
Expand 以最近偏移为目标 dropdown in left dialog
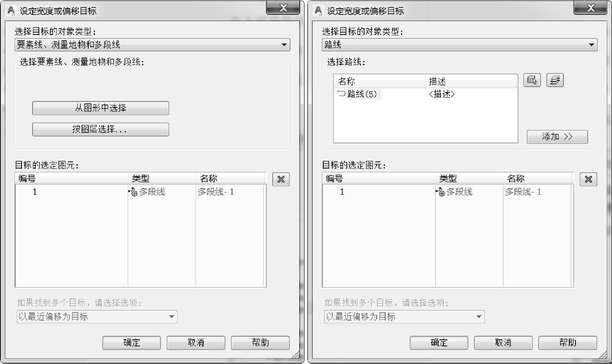(97, 317)
